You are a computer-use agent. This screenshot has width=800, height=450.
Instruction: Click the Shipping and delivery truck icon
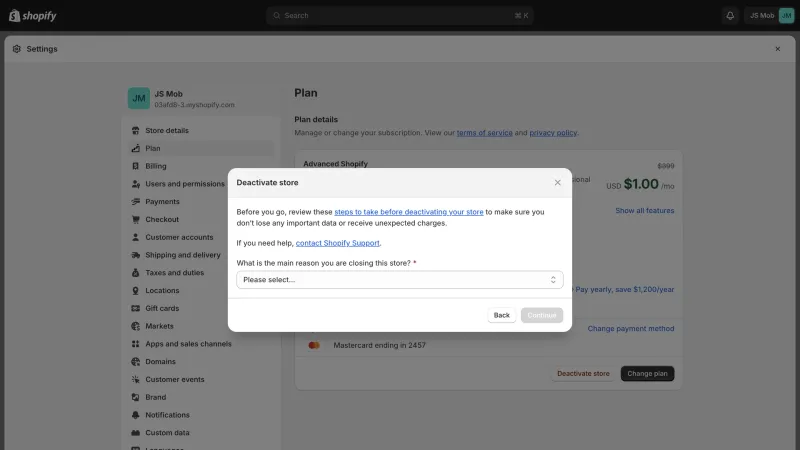pyautogui.click(x=135, y=255)
